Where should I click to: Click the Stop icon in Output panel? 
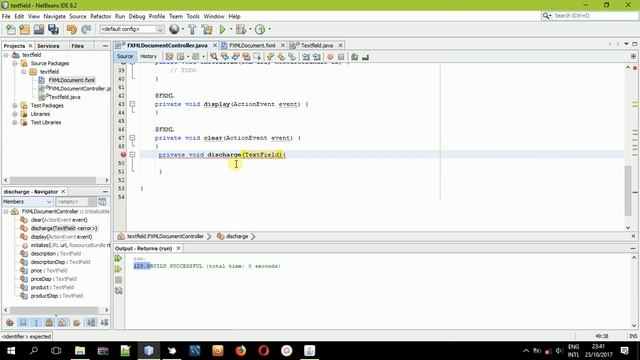tap(118, 280)
